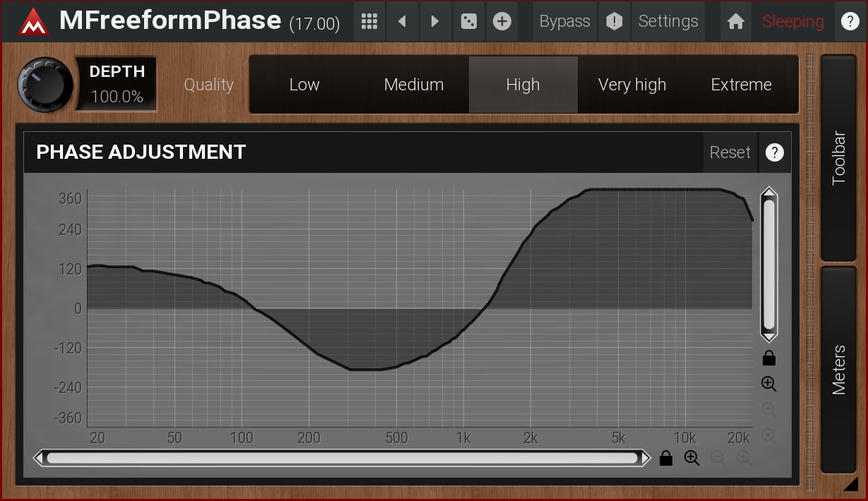
Task: Toggle the horizontal zoom lock
Action: [665, 459]
